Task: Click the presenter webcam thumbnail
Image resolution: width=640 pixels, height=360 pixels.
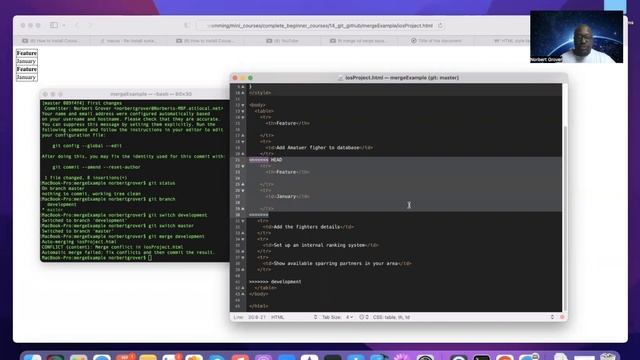Action: pyautogui.click(x=576, y=37)
